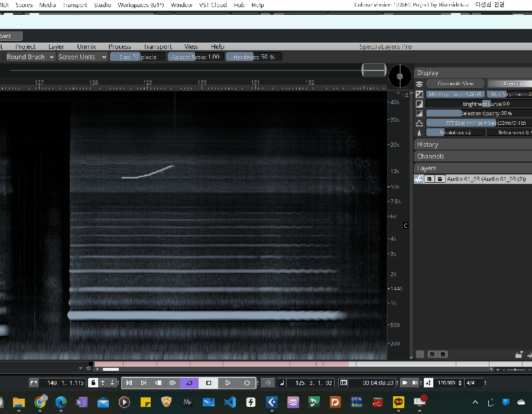This screenshot has width=532, height=414.
Task: Click the FFT size icon
Action: 419,123
